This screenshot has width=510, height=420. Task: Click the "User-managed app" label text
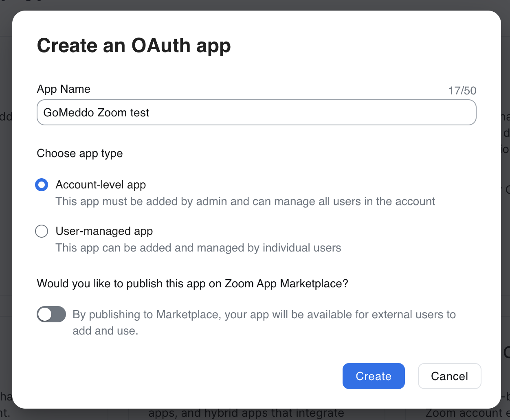[104, 231]
